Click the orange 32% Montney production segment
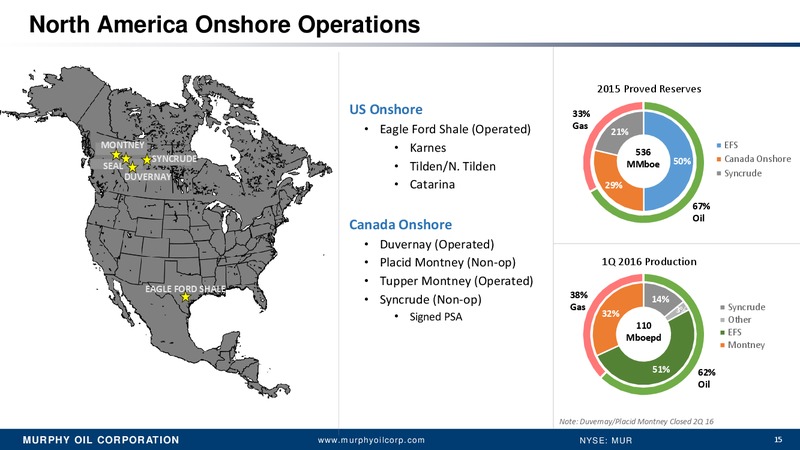The height and width of the screenshot is (450, 800). (x=611, y=314)
